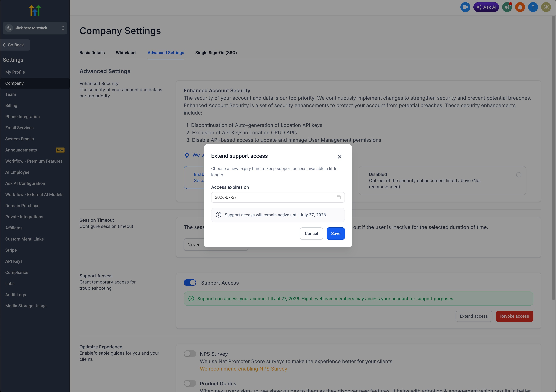The image size is (556, 392).
Task: Open Single Sign-On (SSO) tab
Action: pos(216,53)
